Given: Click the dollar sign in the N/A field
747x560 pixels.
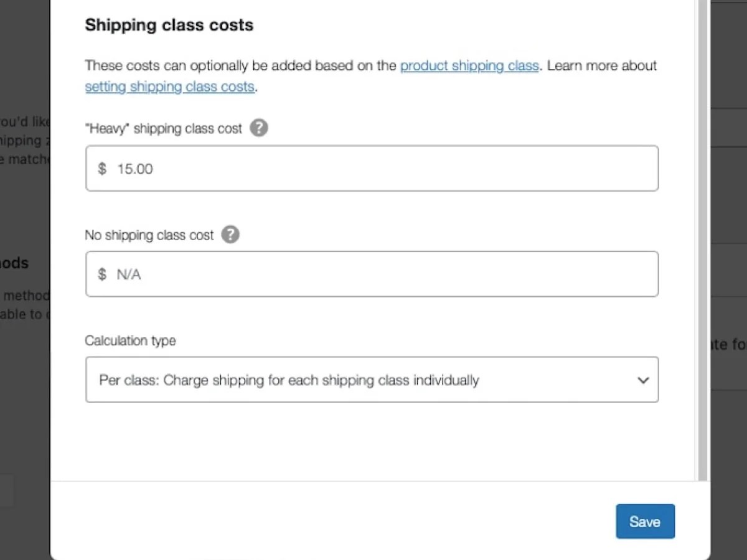Looking at the screenshot, I should pos(101,274).
